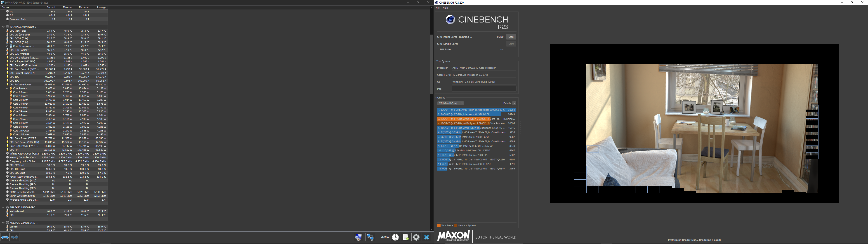Click the HWiNFO sensor list vertical scrollbar
This screenshot has height=244, width=868.
click(x=431, y=64)
